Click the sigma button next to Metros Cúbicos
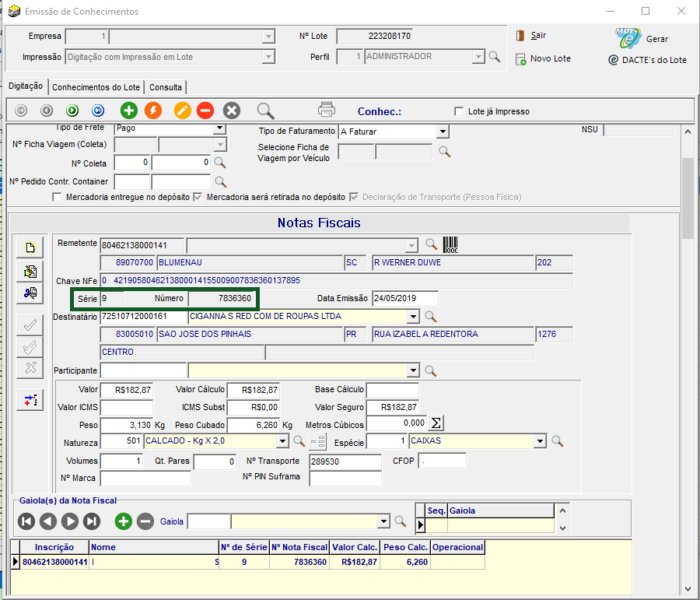The width and height of the screenshot is (700, 600). click(x=436, y=423)
